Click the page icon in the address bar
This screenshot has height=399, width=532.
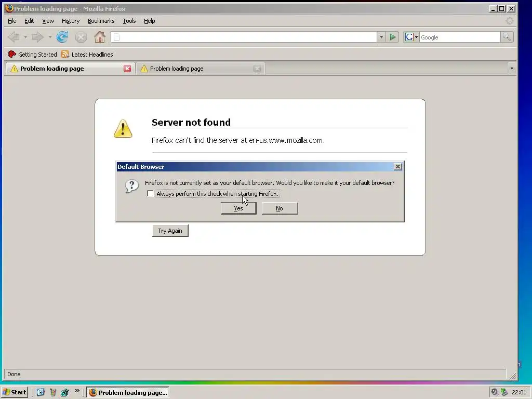coord(117,37)
